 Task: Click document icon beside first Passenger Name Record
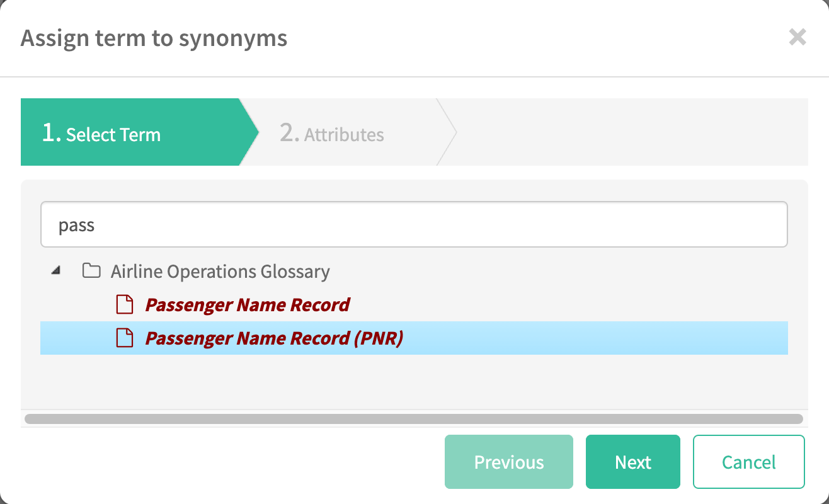tap(125, 305)
